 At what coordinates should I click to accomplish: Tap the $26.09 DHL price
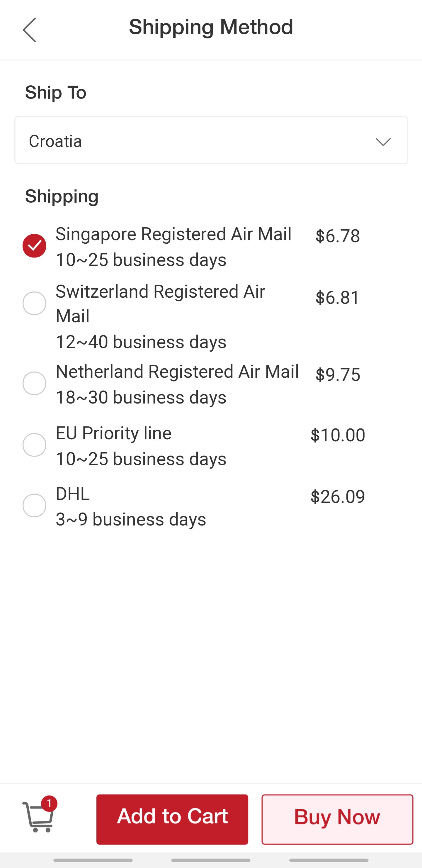(x=337, y=497)
